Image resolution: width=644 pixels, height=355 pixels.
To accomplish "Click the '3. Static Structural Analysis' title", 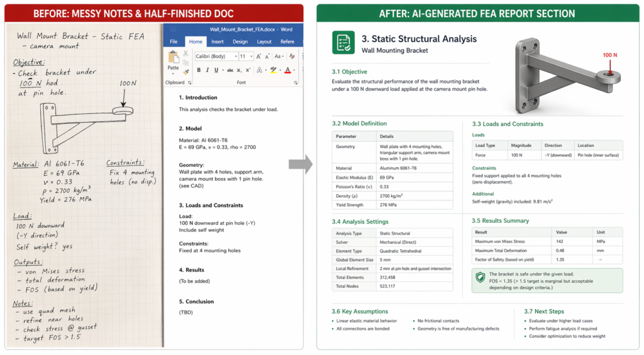I will pos(419,39).
